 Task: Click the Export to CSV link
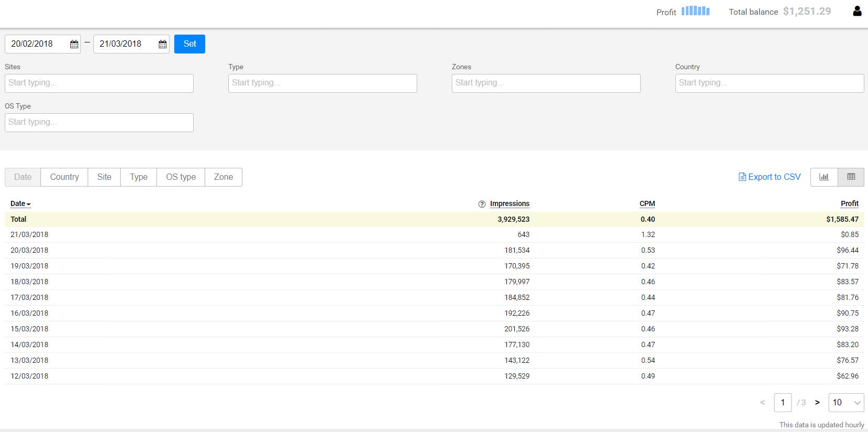coord(769,177)
